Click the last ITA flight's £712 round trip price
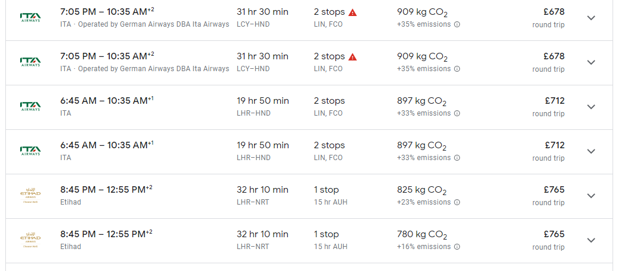The width and height of the screenshot is (644, 271). click(x=548, y=151)
